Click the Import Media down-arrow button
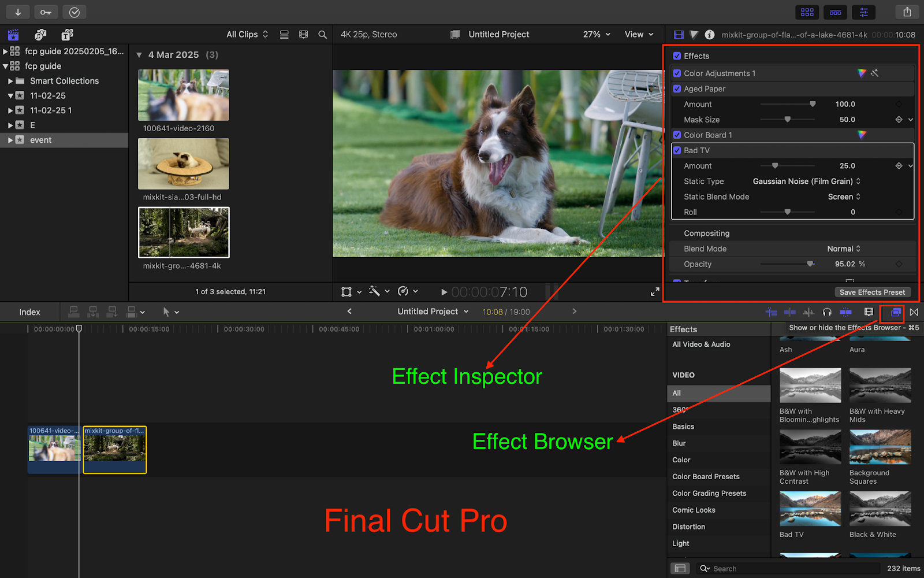The image size is (924, 578). pos(18,12)
